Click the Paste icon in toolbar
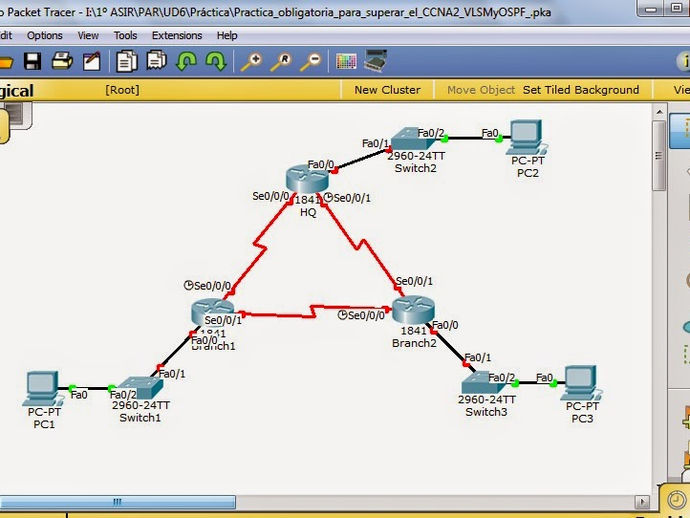 click(x=157, y=61)
